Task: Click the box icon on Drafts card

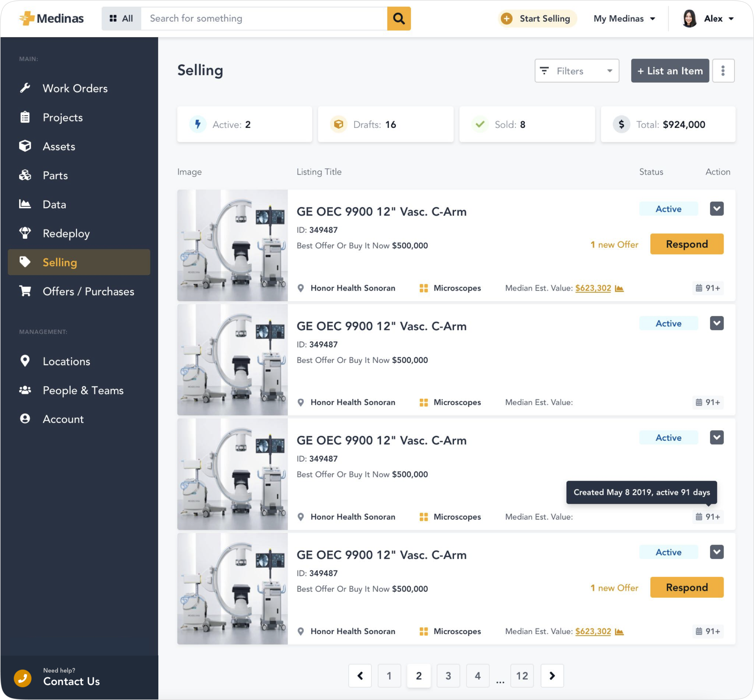Action: click(x=339, y=124)
